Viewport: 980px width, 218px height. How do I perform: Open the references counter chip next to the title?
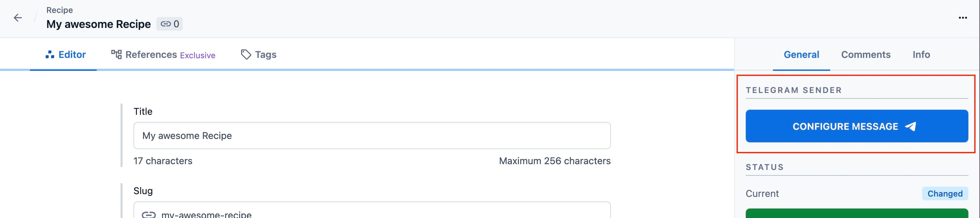(170, 24)
